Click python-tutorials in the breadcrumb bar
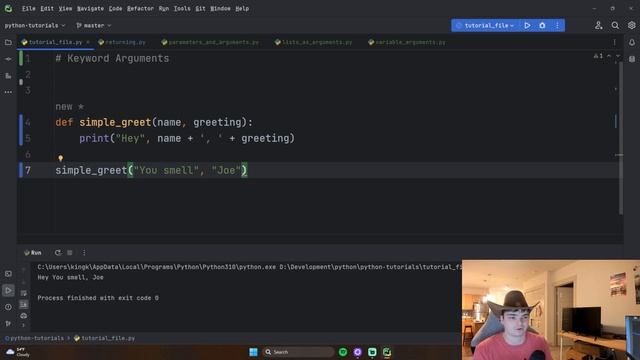This screenshot has height=360, width=640. (x=37, y=338)
